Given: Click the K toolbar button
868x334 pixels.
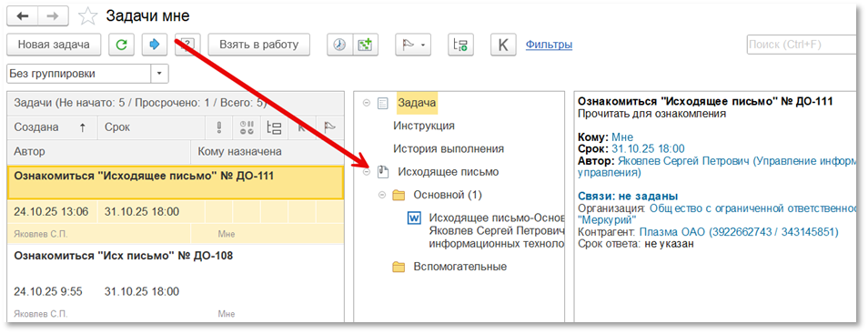Looking at the screenshot, I should (502, 45).
